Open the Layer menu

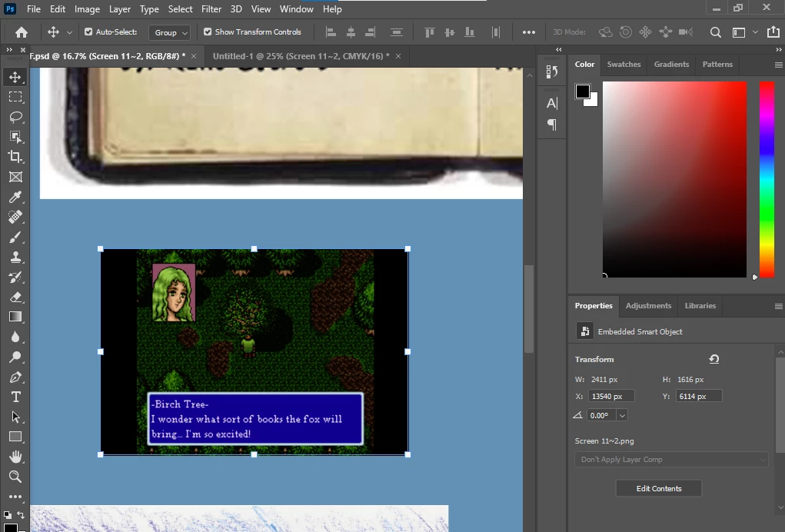click(x=120, y=9)
